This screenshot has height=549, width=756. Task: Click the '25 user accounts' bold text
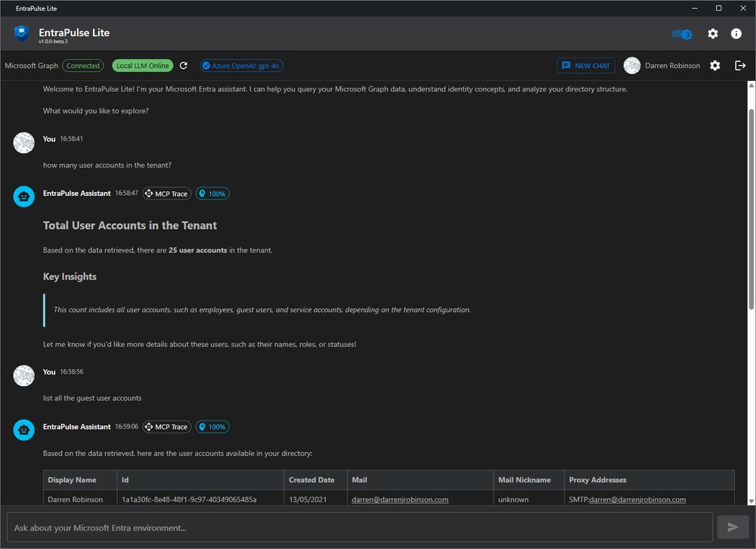[x=197, y=250]
